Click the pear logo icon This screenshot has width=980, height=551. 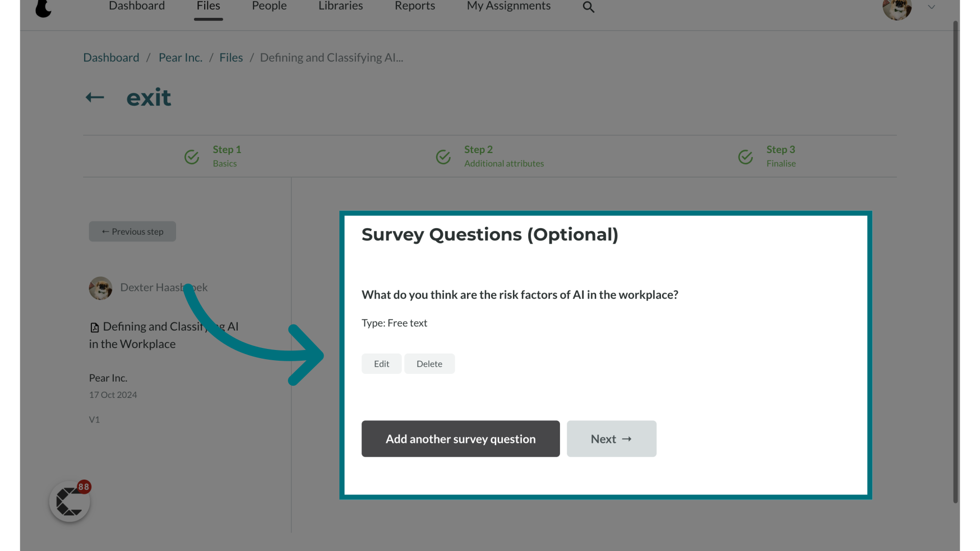[43, 8]
